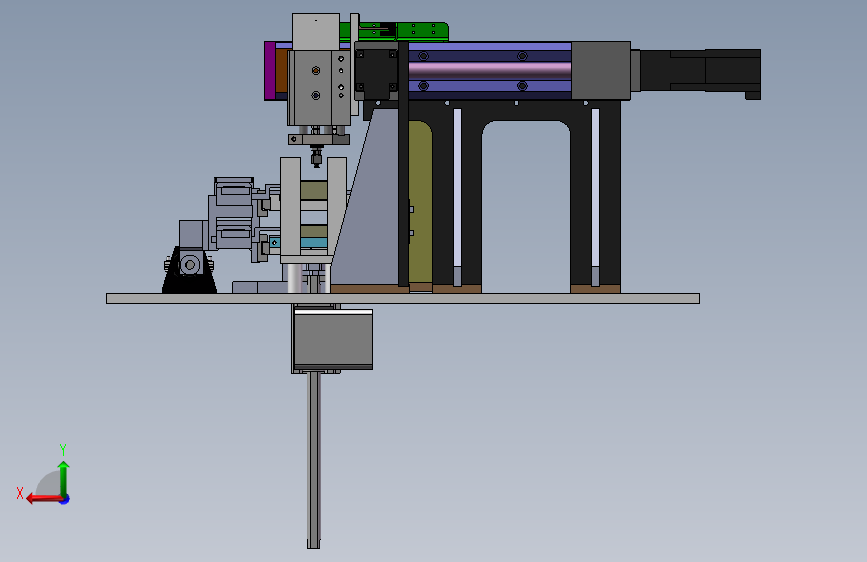This screenshot has width=867, height=562.
Task: Select the magenta end cap of actuator
Action: [270, 71]
